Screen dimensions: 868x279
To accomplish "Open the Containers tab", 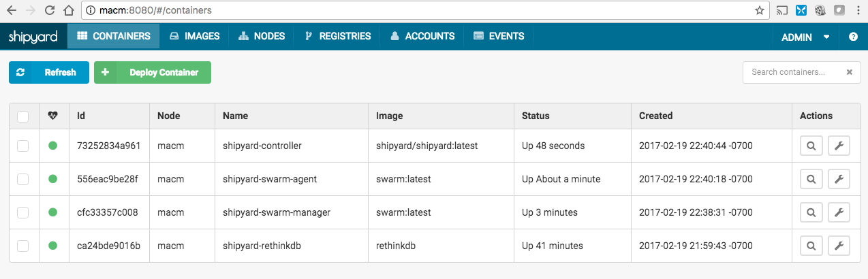I will [114, 36].
